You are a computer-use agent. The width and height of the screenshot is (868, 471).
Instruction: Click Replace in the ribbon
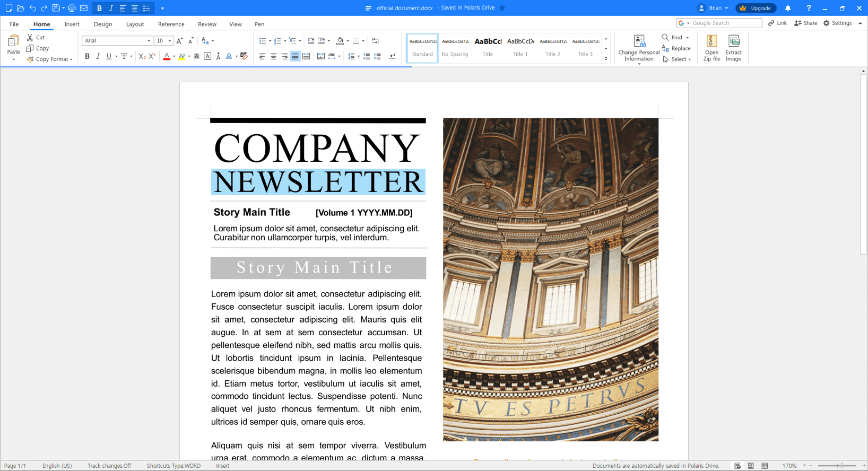coord(676,48)
